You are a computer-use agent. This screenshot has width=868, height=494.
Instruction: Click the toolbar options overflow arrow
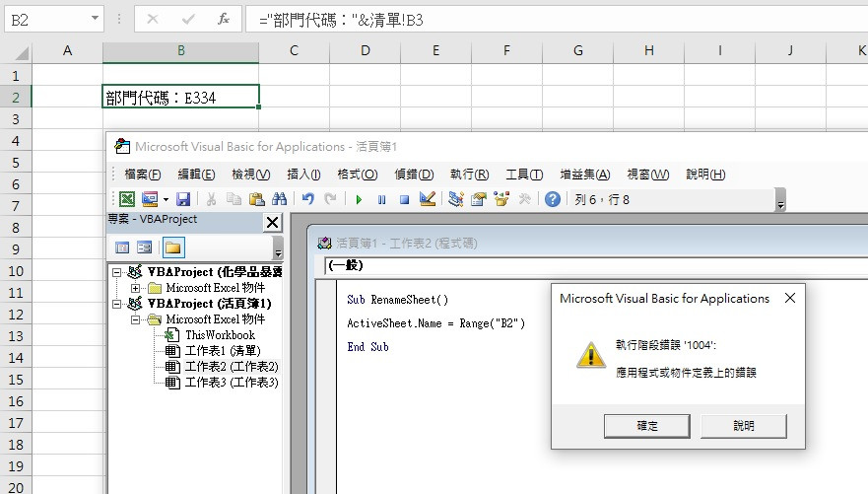point(780,200)
